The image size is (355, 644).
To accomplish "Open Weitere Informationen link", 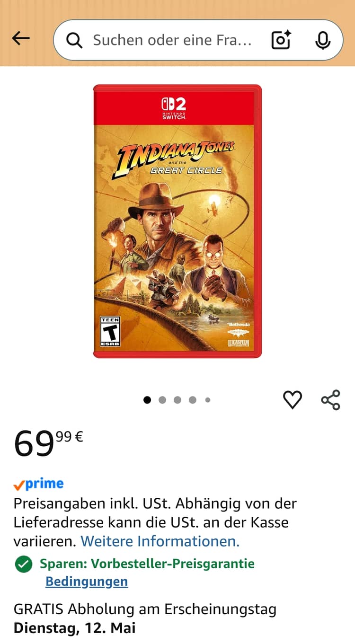I will [160, 541].
